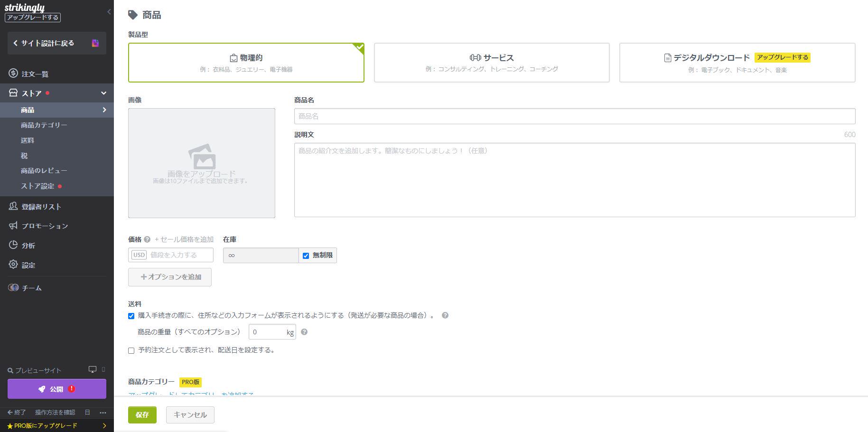This screenshot has height=432, width=868.
Task: Click the help icon next to weight field
Action: 304,332
